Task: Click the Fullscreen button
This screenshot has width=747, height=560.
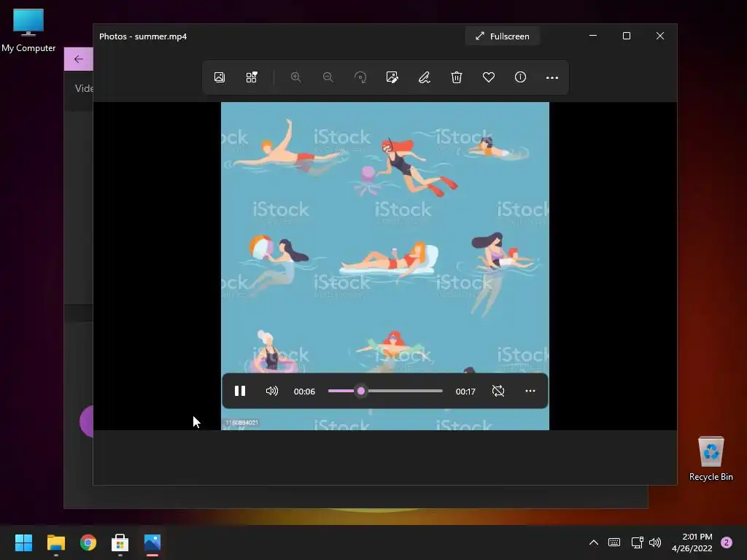Action: (x=502, y=36)
